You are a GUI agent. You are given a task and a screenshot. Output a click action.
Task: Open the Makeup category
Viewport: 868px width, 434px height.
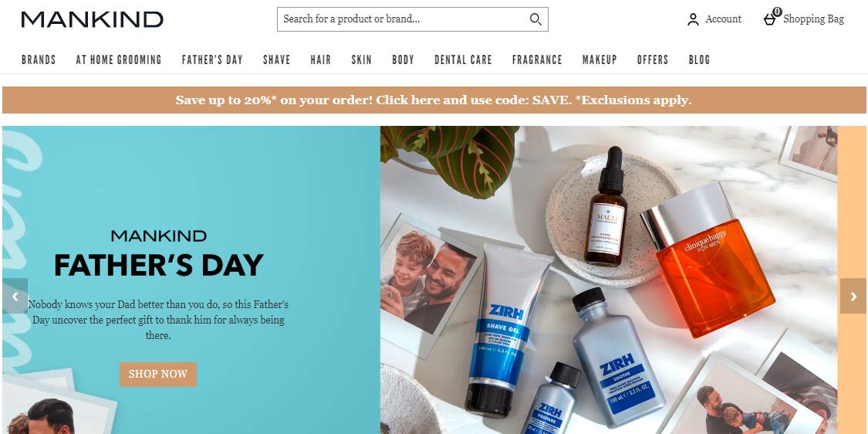[x=599, y=60]
